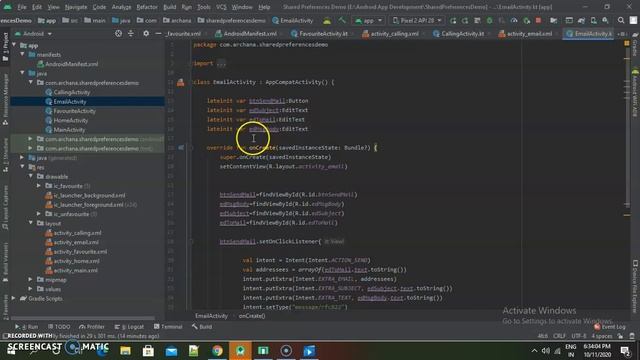Open the app run configuration dropdown

click(368, 20)
